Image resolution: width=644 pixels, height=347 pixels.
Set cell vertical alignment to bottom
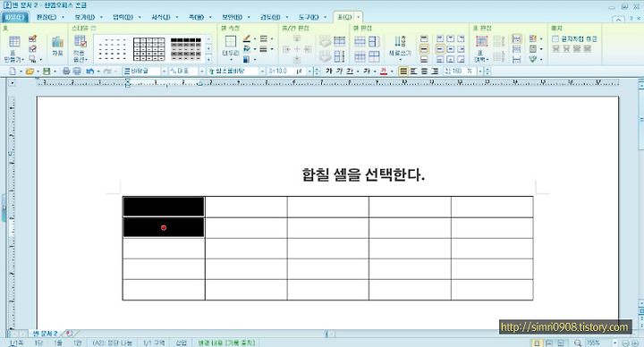424,60
